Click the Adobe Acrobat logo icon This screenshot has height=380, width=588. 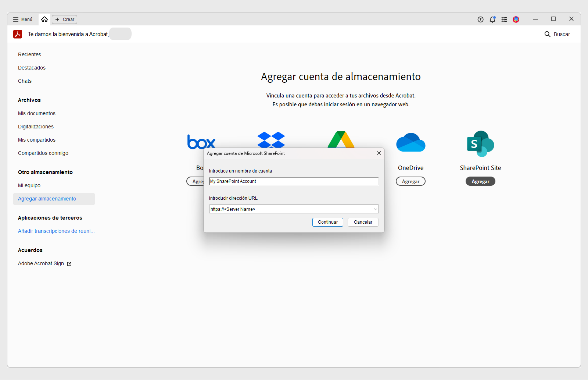pos(18,34)
